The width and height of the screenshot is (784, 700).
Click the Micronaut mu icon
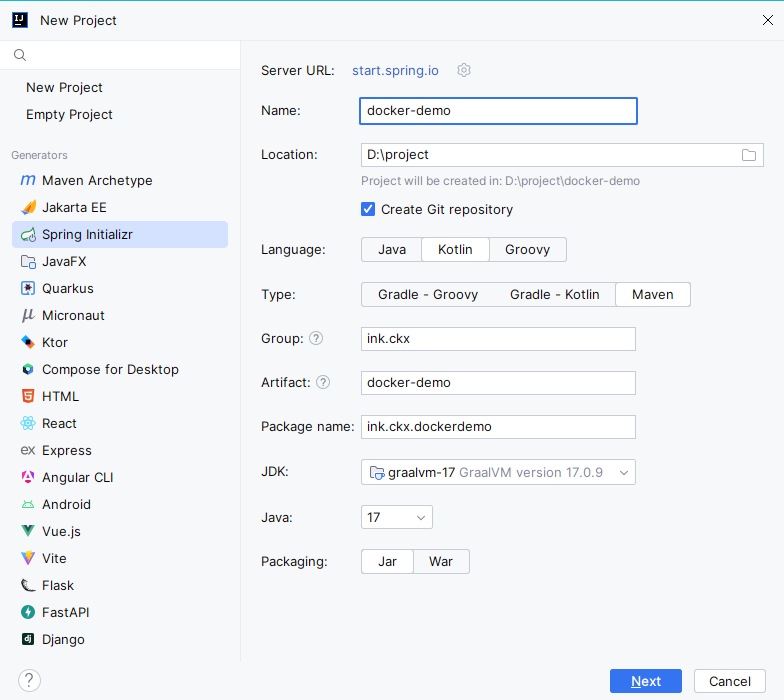pyautogui.click(x=28, y=315)
